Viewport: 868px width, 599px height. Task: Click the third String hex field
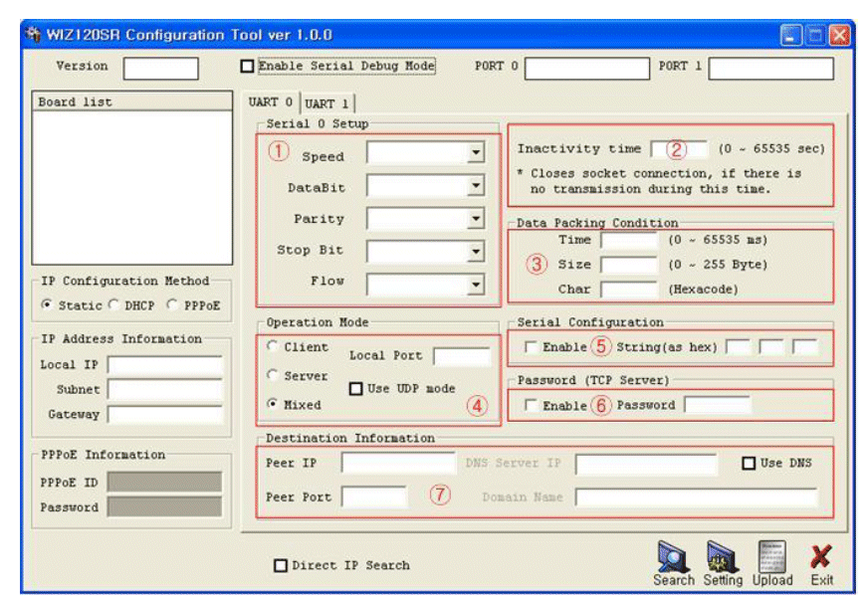pyautogui.click(x=804, y=347)
